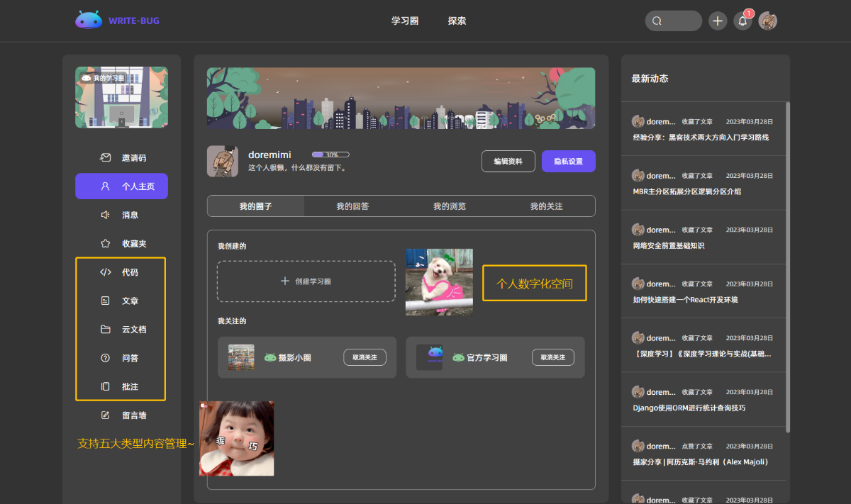
Task: Unfollow 官方学习圈 with 取消关注
Action: click(553, 357)
